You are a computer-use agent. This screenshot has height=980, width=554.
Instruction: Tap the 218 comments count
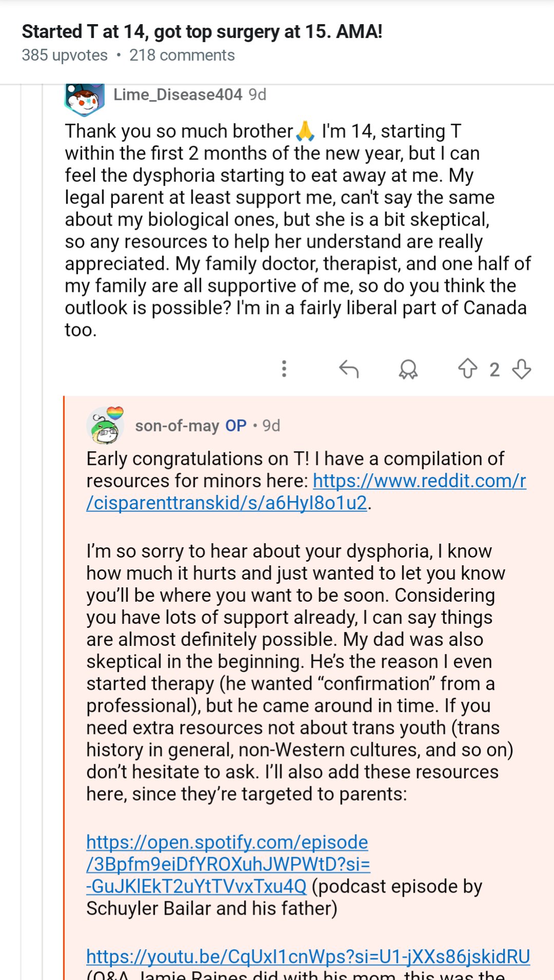point(182,56)
